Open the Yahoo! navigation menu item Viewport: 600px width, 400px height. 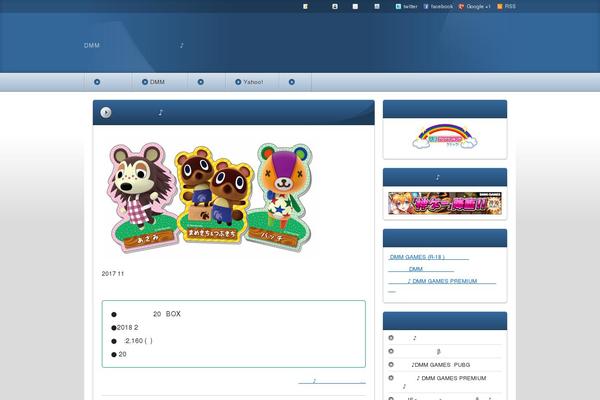coord(252,82)
